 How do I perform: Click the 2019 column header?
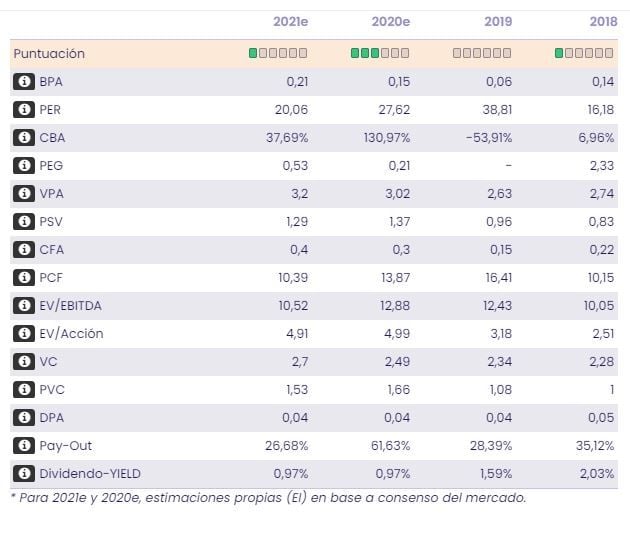pos(497,22)
